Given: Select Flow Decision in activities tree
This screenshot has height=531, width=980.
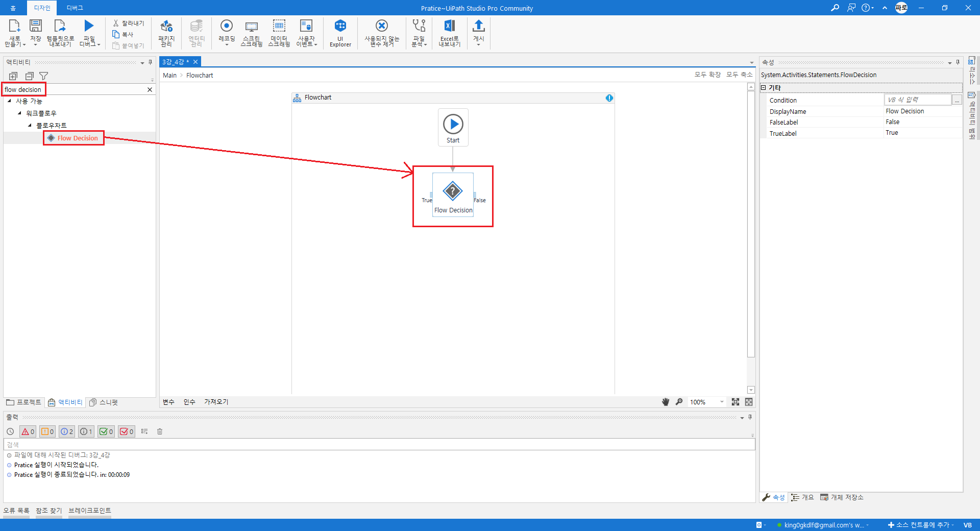Looking at the screenshot, I should (78, 138).
